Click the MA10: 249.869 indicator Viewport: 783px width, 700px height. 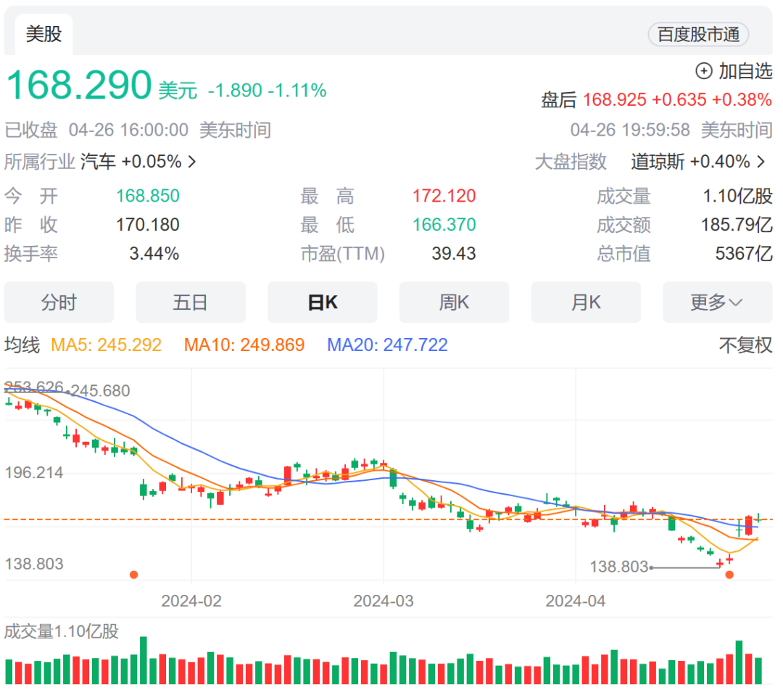pos(244,345)
